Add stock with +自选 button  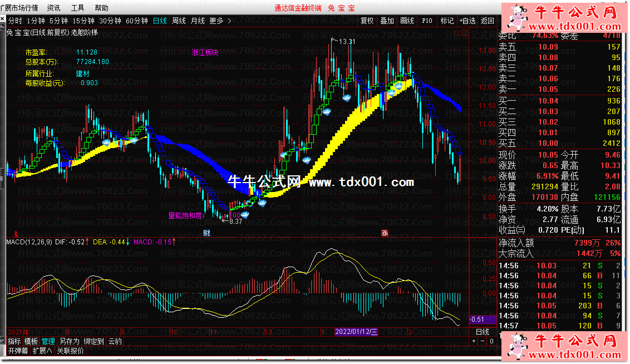pos(467,21)
